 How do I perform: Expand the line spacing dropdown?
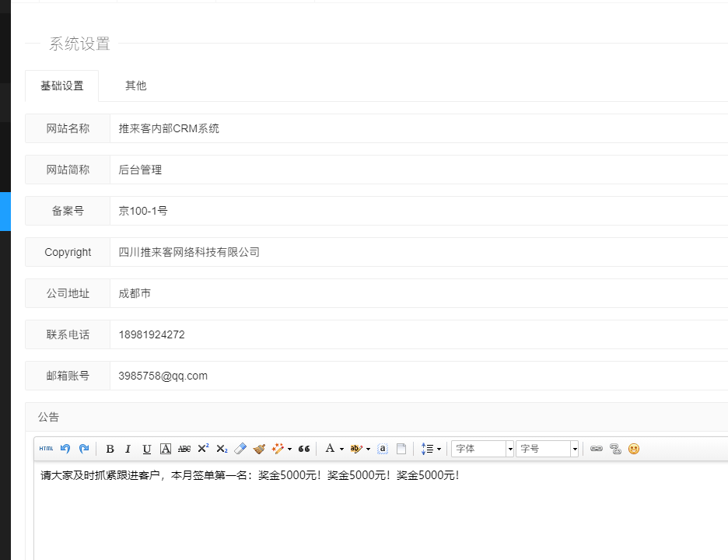(x=431, y=449)
